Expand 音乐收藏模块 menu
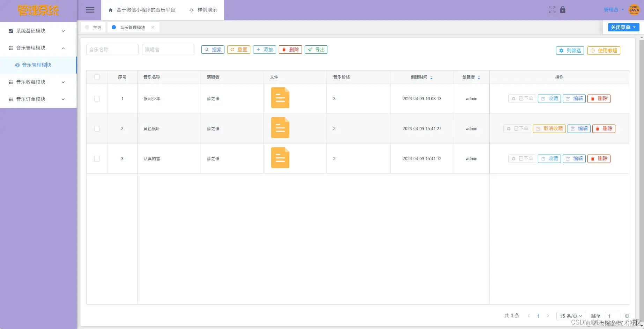Screen dimensions: 644x329 (x=38, y=82)
